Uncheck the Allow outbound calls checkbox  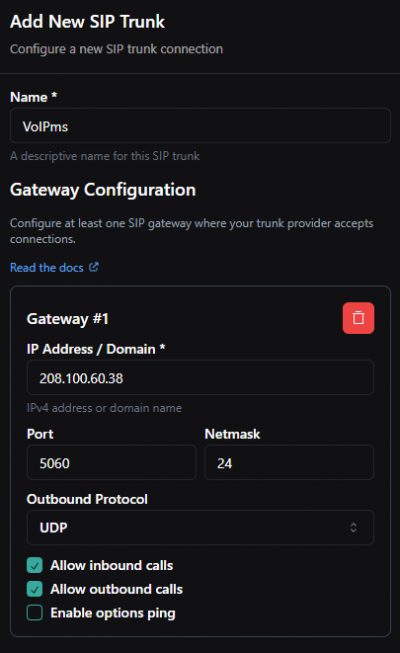(x=35, y=589)
